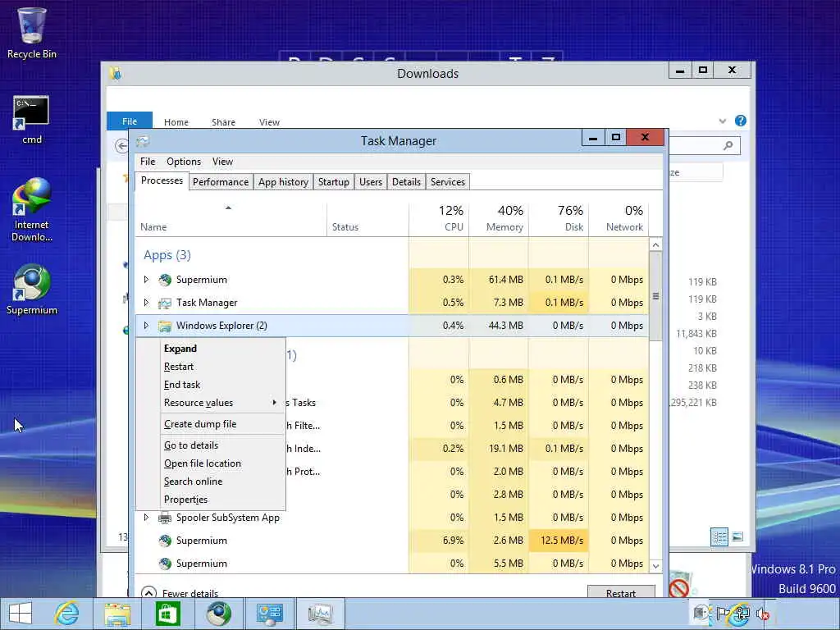Switch to Task Manager via its taskbar icon
The image size is (840, 630).
click(x=320, y=614)
